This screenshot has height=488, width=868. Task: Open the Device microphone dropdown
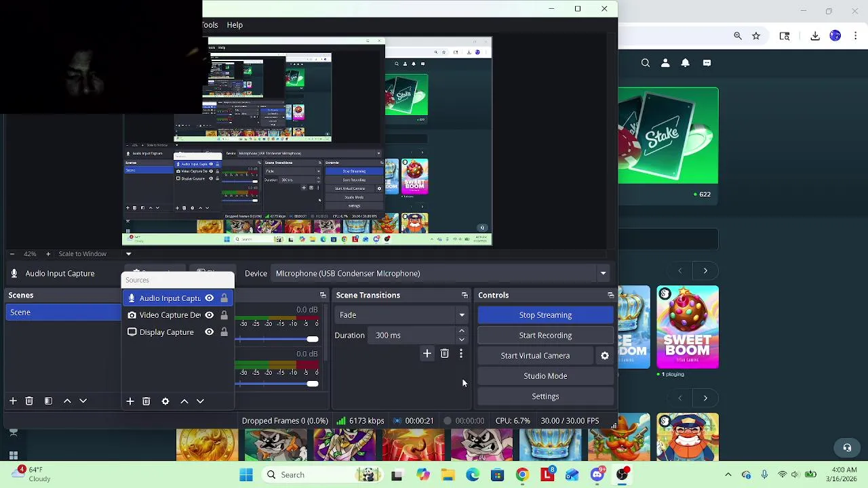click(x=440, y=273)
